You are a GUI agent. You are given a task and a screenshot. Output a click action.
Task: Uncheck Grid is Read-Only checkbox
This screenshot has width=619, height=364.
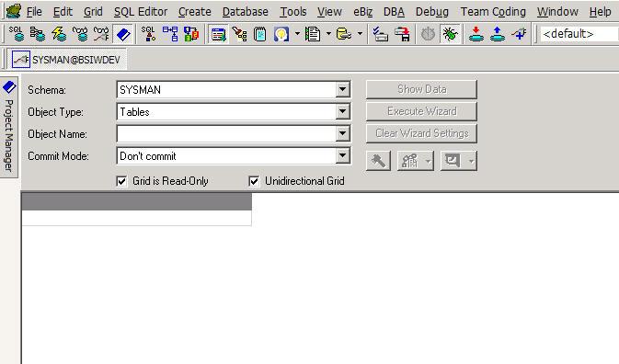click(121, 181)
